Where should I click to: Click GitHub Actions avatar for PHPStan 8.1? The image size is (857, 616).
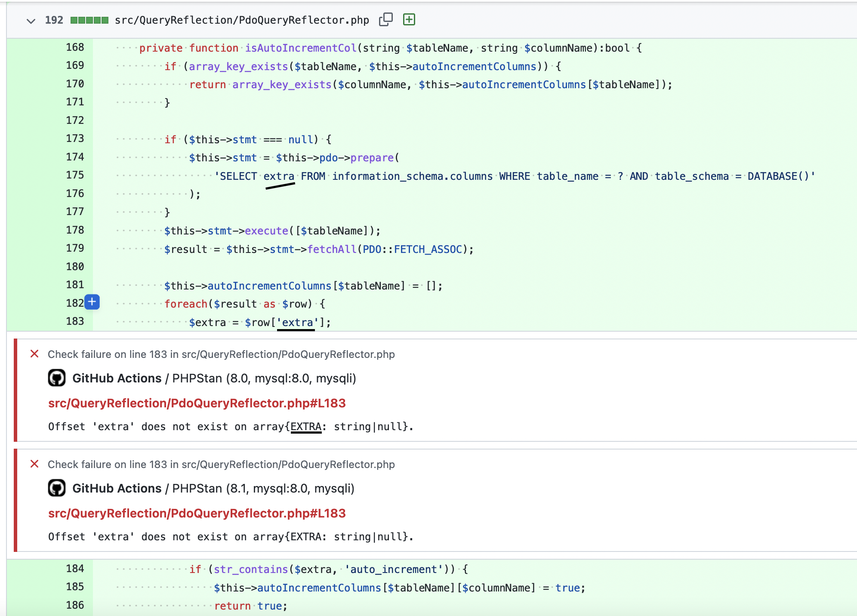pyautogui.click(x=57, y=488)
